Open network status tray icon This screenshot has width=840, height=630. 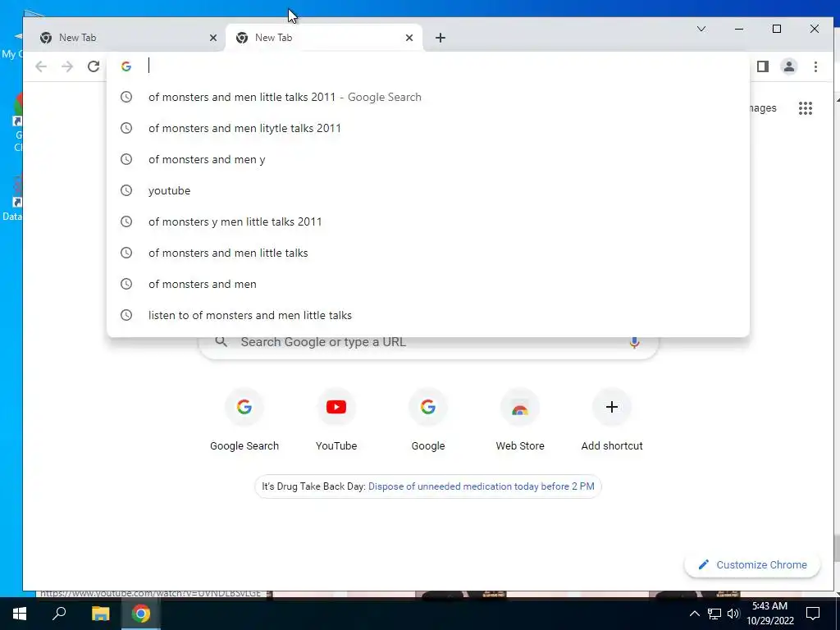click(x=714, y=614)
